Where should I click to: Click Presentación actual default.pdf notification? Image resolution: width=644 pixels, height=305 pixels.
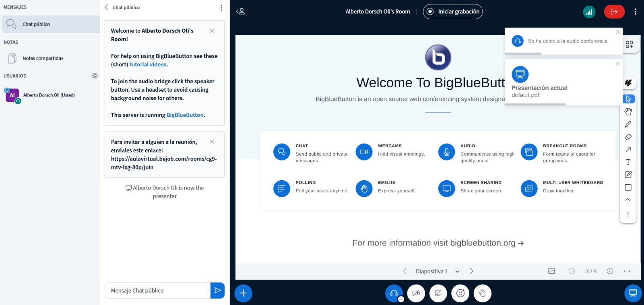click(563, 82)
